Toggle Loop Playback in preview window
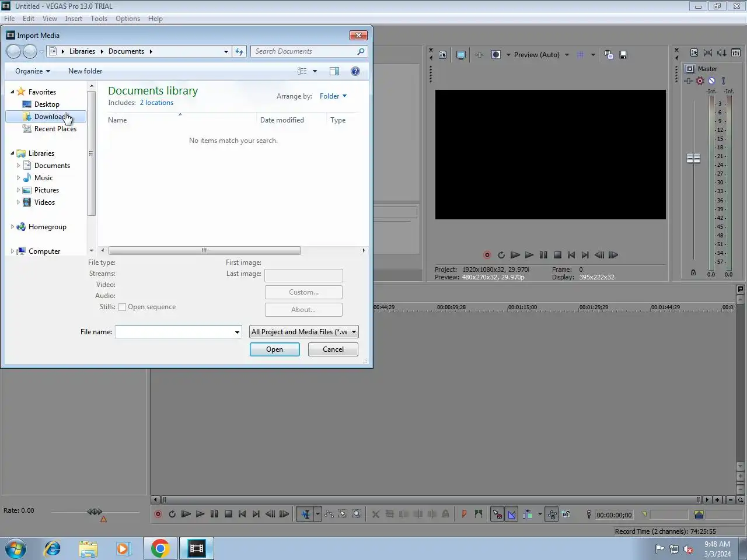 click(x=501, y=255)
